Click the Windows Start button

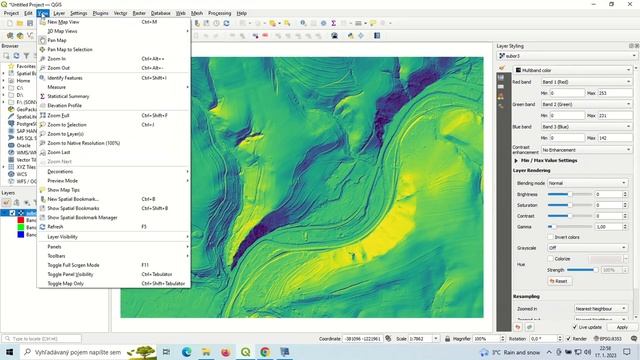point(9,352)
